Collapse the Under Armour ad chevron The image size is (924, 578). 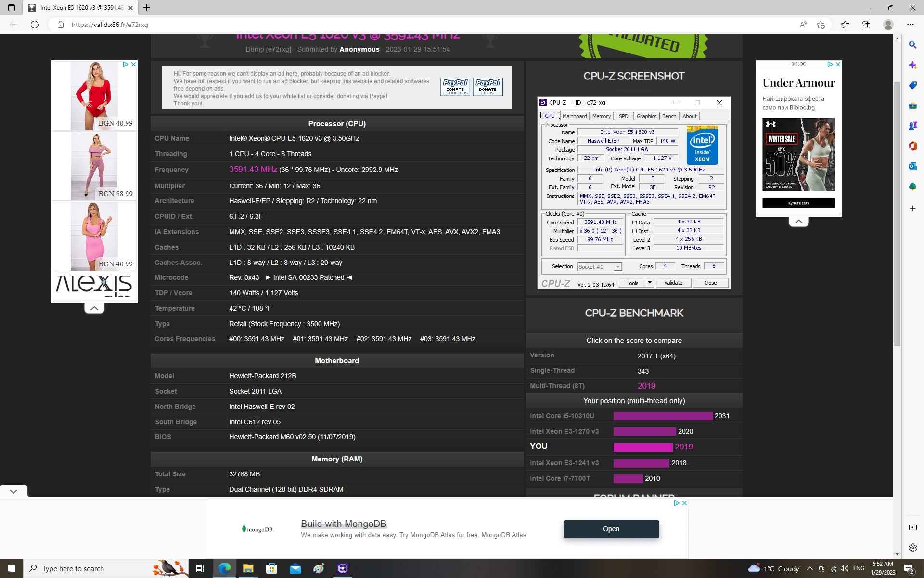click(x=798, y=222)
